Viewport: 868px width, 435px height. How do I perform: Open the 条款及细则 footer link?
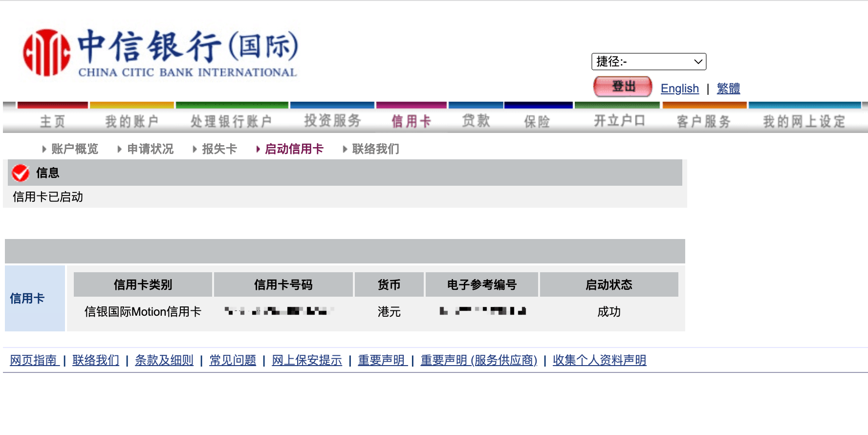[164, 360]
